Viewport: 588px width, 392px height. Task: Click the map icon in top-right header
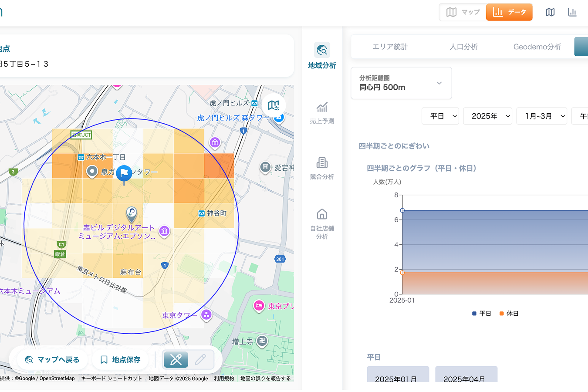[x=550, y=12]
